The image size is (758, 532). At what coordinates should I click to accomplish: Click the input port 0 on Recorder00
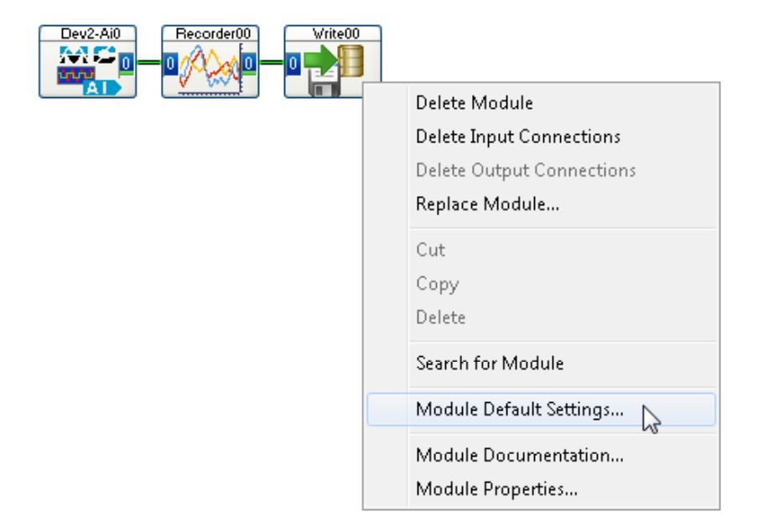[169, 62]
